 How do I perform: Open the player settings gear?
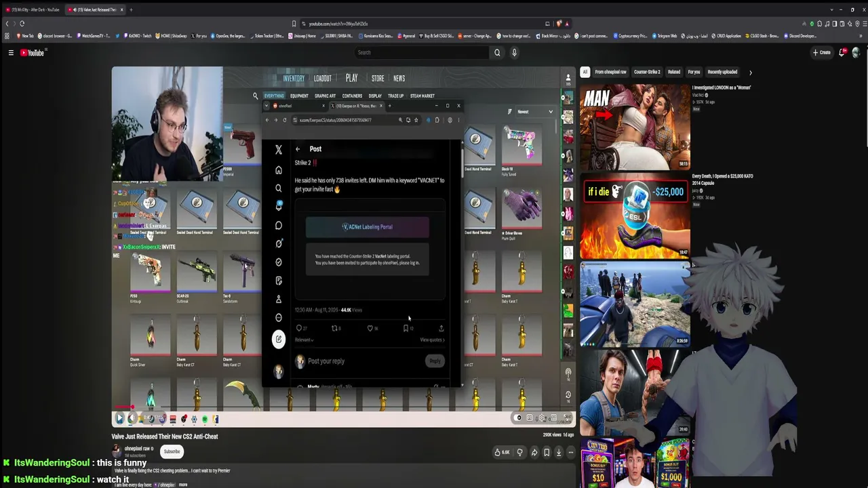(x=541, y=418)
